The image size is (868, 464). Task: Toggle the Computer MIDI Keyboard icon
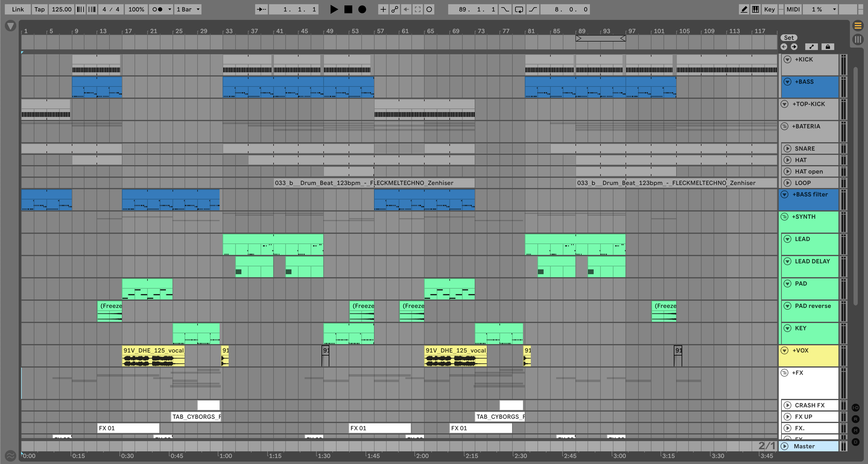coord(756,9)
